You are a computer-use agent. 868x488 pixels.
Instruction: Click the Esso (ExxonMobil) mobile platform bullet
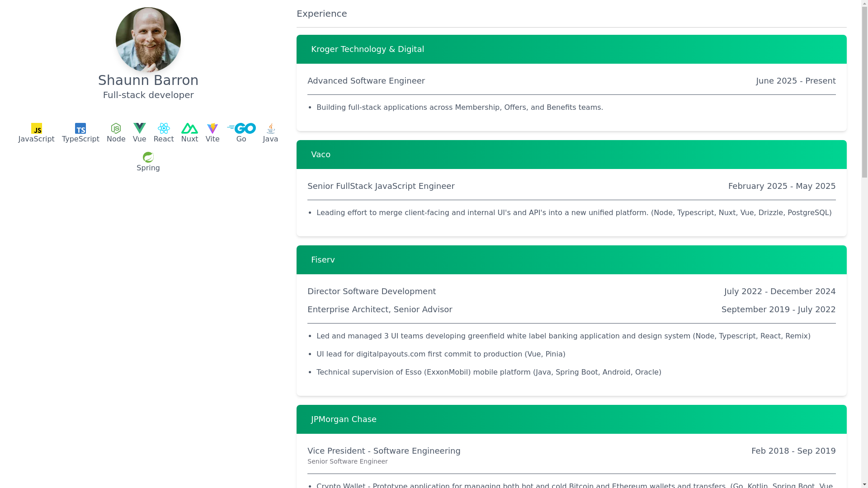tap(489, 372)
